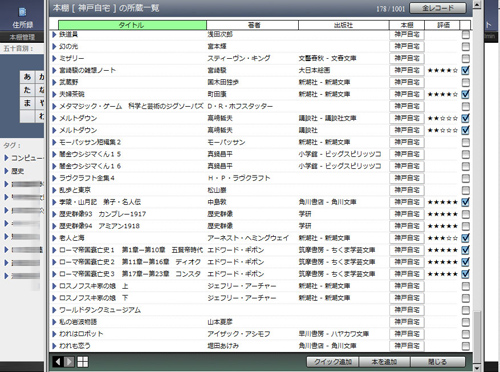Viewport: 500px width, 372px height.
Task: Select ま in the kana index grid
Action: click(27, 103)
